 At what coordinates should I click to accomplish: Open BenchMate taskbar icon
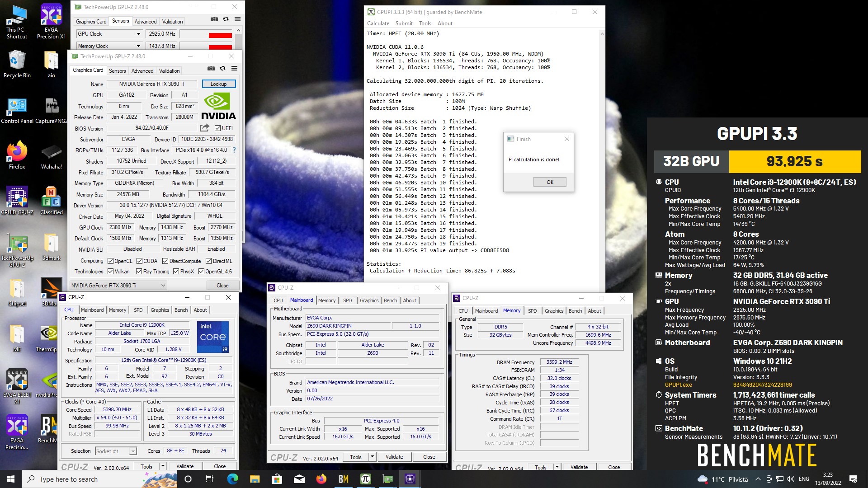[x=344, y=479]
